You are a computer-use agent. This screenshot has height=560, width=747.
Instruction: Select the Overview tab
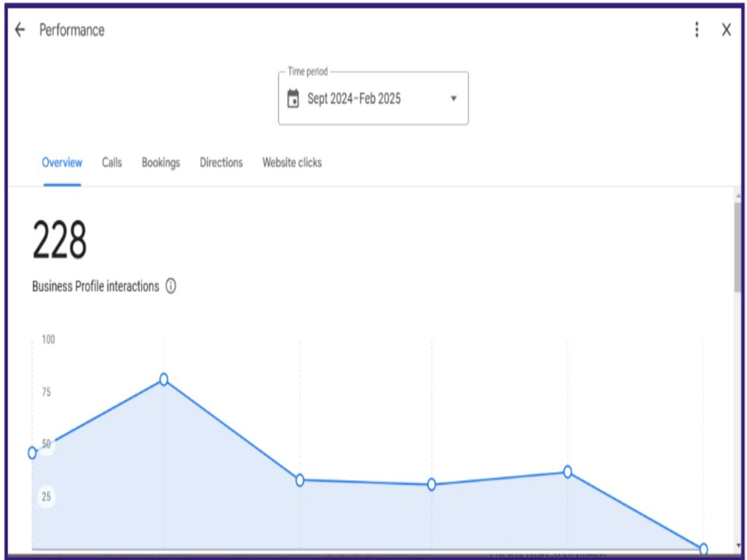[x=62, y=163]
